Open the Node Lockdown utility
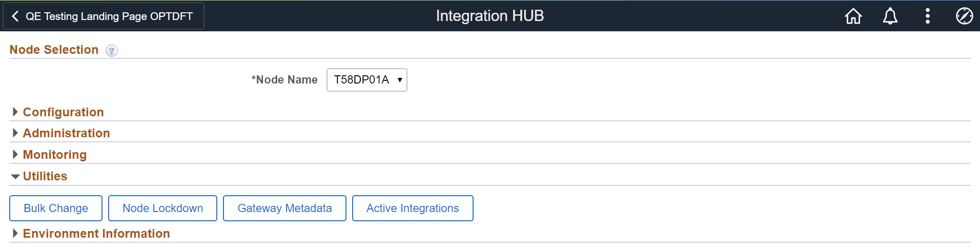Screen dimensions: 980x251 162,208
